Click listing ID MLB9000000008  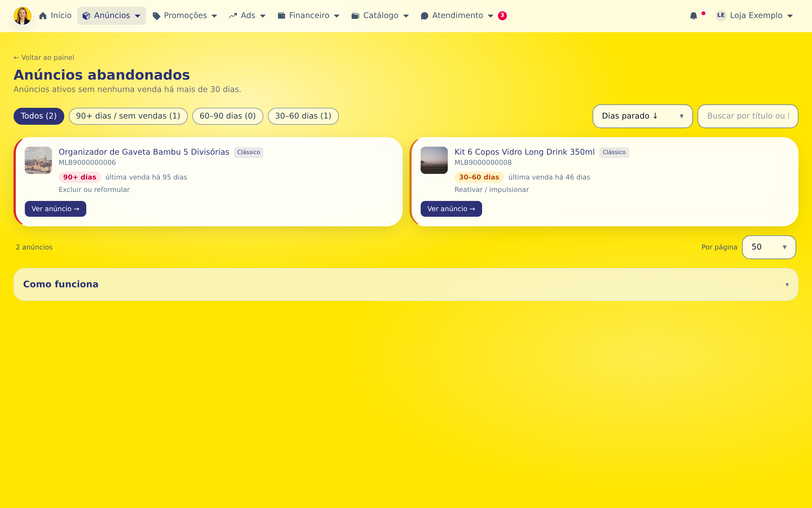click(483, 163)
